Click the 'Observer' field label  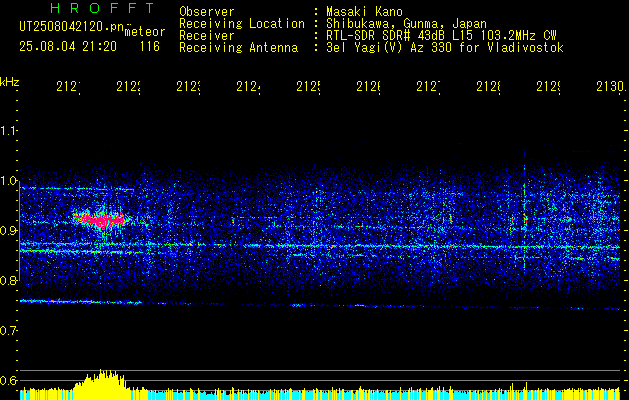(x=207, y=12)
